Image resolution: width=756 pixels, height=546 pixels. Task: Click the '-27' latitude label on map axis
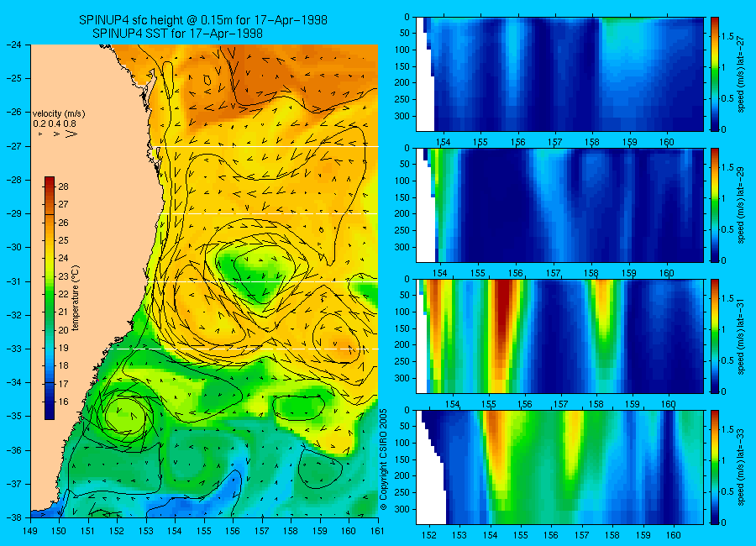point(15,146)
